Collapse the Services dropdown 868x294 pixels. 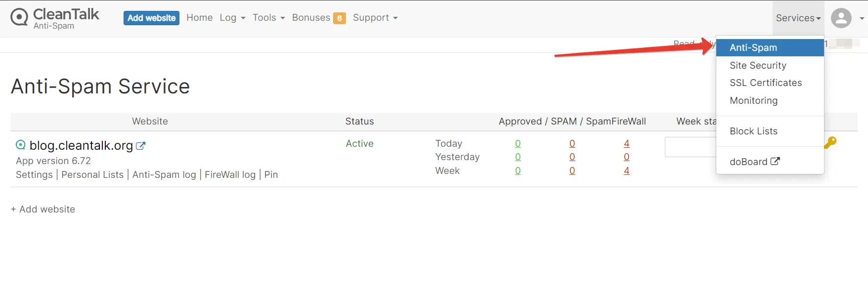point(798,18)
